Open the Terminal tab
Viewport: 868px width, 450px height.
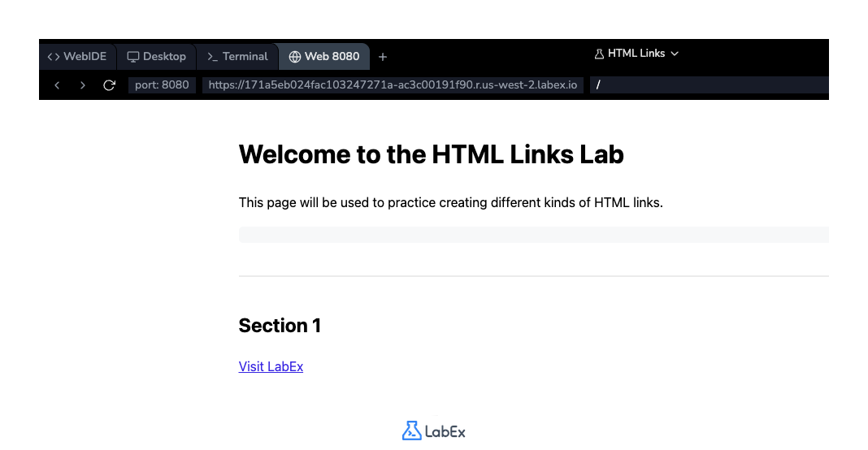237,57
